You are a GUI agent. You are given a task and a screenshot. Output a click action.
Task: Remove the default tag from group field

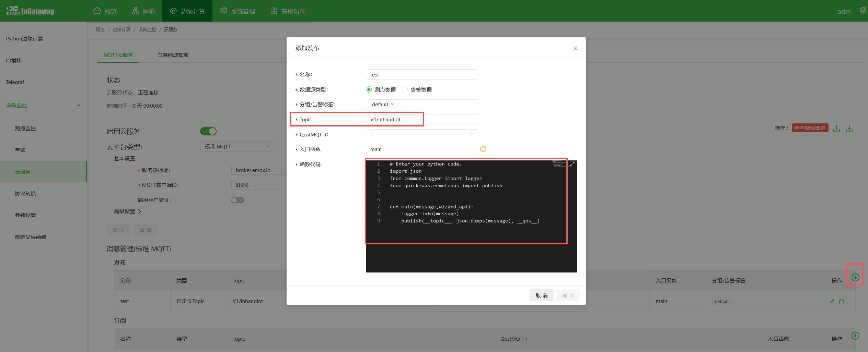point(392,104)
